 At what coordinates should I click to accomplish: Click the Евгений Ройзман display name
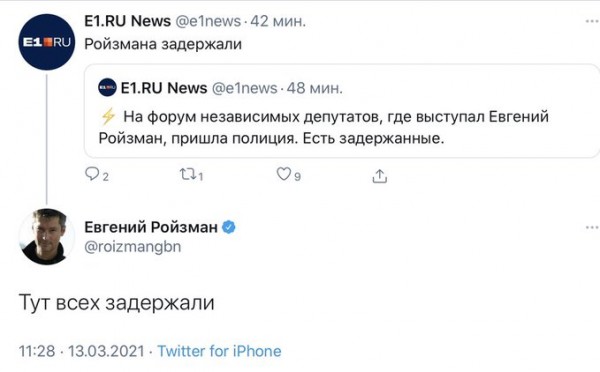tap(151, 227)
